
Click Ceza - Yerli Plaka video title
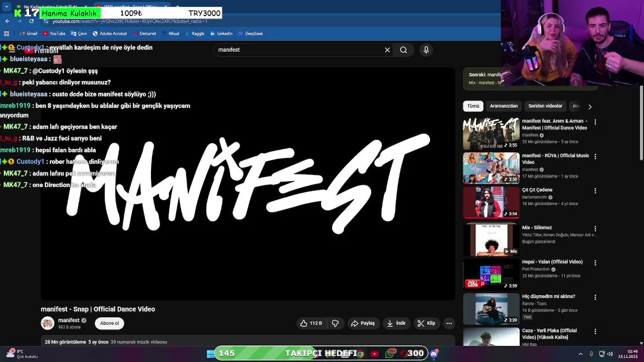tap(549, 334)
